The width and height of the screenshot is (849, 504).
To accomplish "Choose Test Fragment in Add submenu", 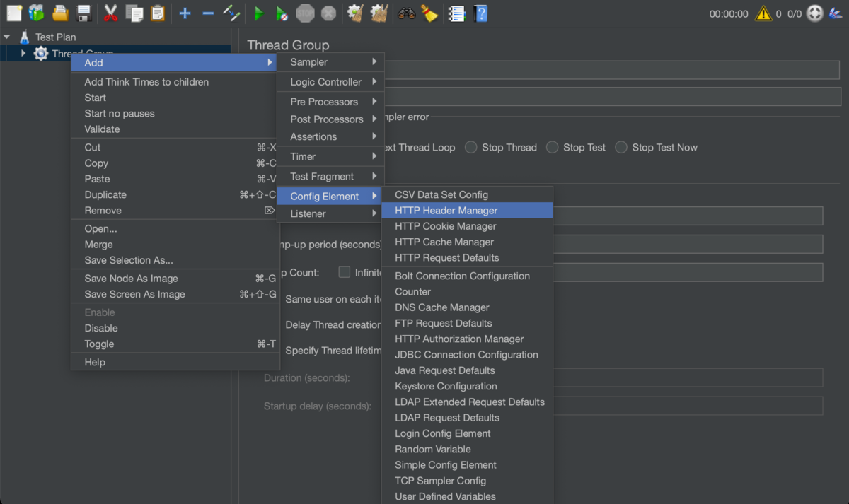I will [x=330, y=176].
